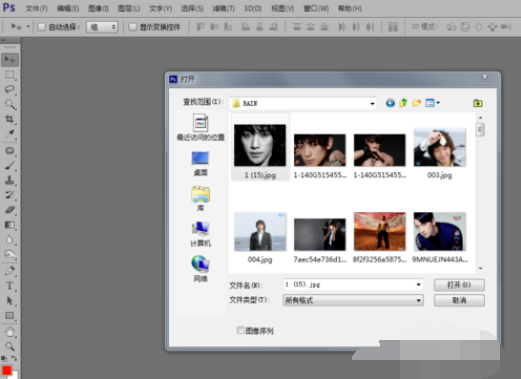
Task: Open the Help menu
Action: click(349, 8)
